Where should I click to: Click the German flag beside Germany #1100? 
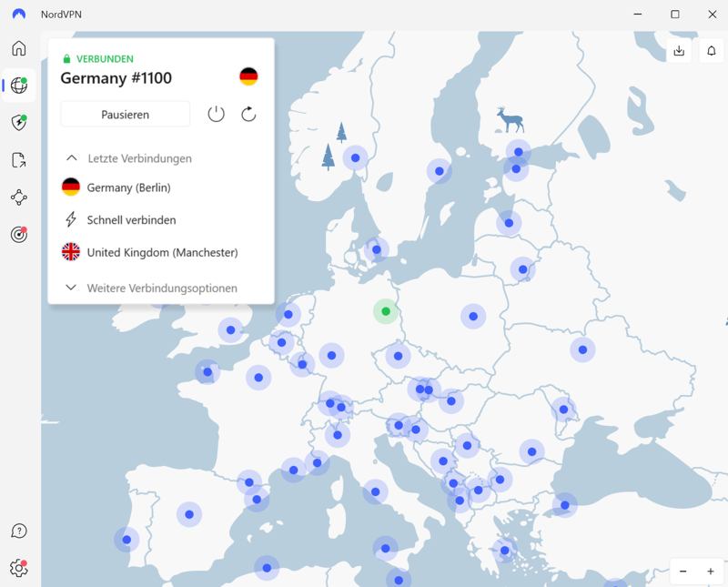(x=248, y=76)
